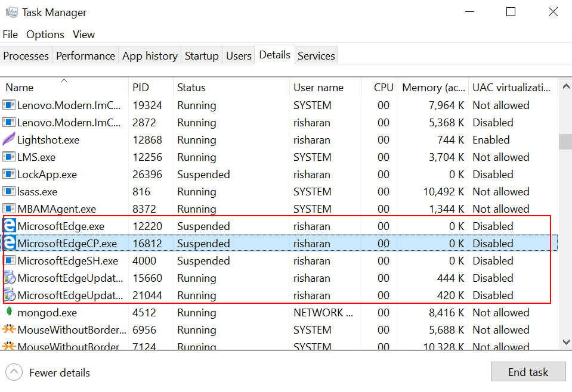Click the MicrosoftEdgeUpdate icon for PID 15660
572x392 pixels.
(10, 278)
